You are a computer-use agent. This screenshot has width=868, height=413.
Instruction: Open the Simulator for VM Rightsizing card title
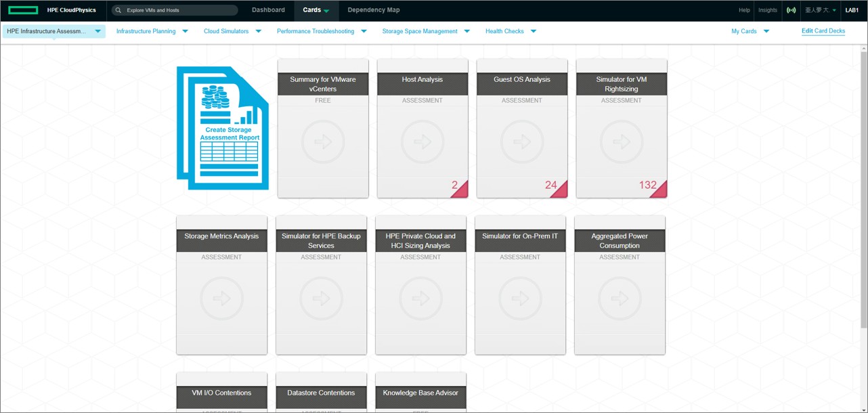point(622,84)
